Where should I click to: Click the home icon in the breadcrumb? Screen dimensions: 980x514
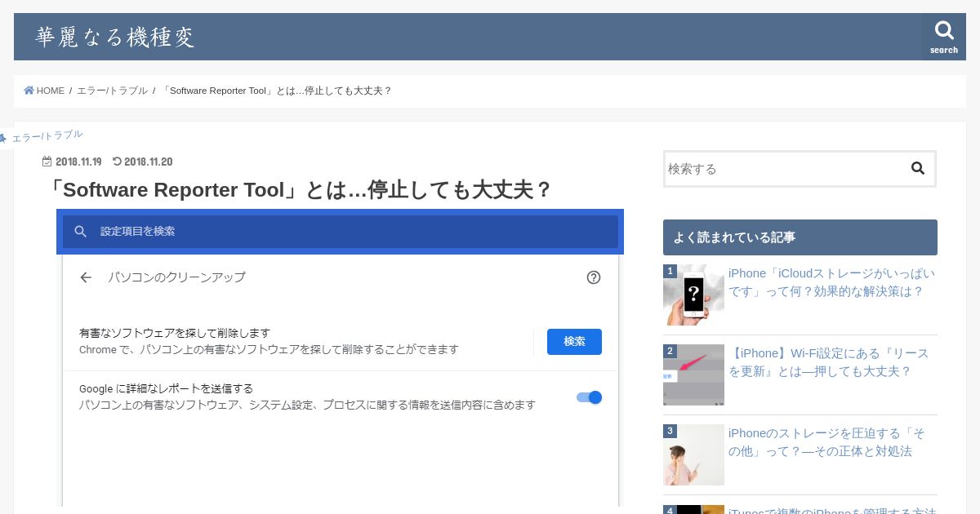[x=29, y=91]
